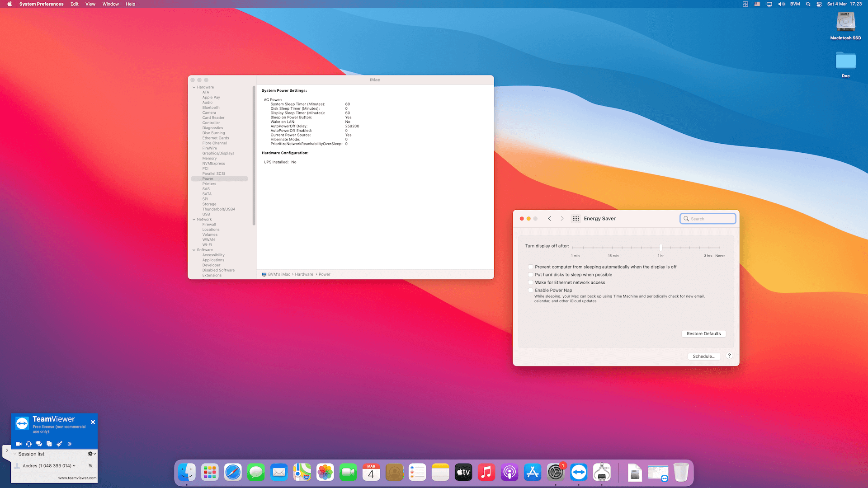Select Thunderbolt/USB4 in the sidebar
Screen dimensions: 868x488
point(219,209)
